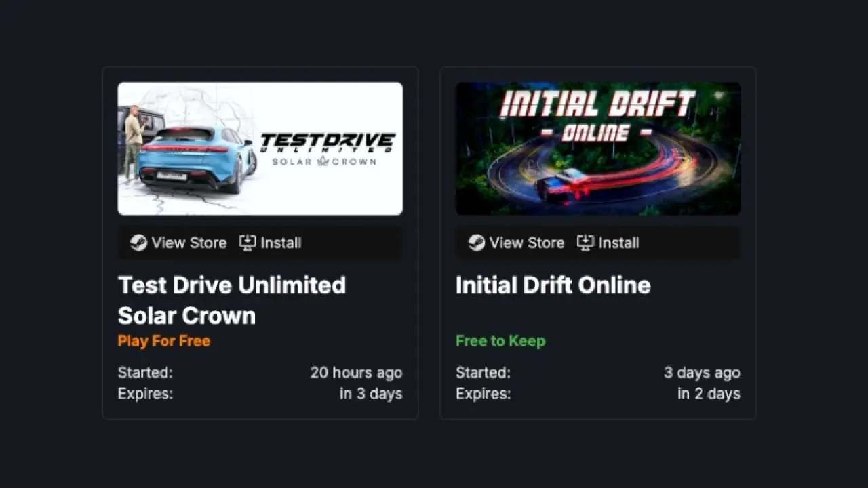Click the 'in 3 days' expiry value
The image size is (868, 488).
(x=370, y=394)
